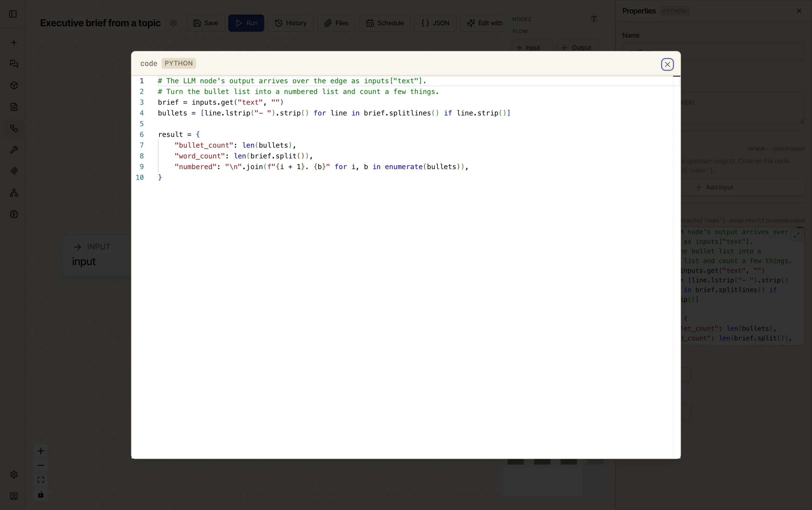Place cursor on the brief = inputs.get line

pos(220,103)
